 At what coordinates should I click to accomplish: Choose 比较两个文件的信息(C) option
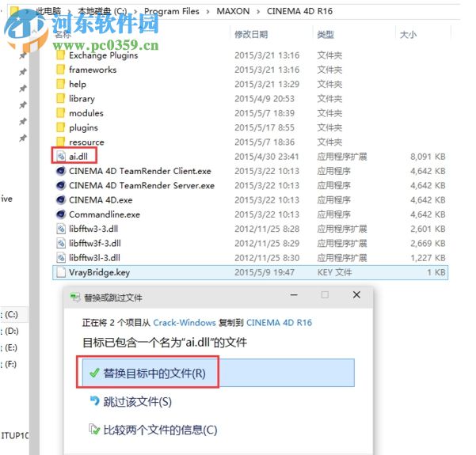click(160, 430)
